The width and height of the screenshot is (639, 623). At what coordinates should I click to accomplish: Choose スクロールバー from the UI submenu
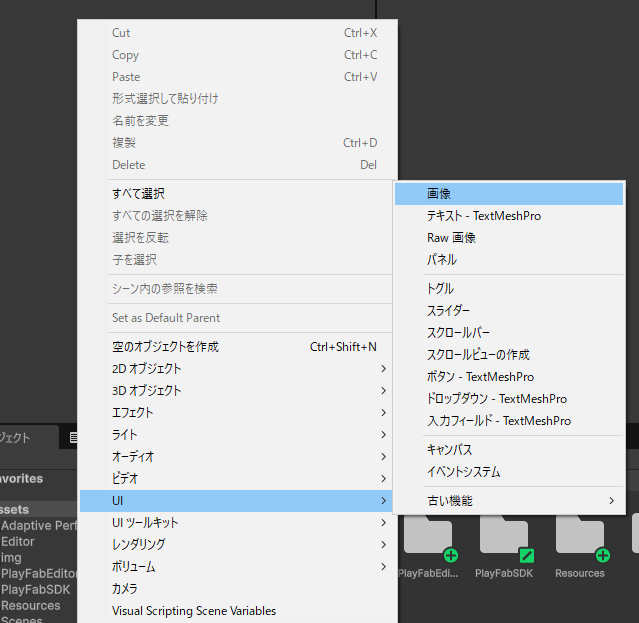[x=509, y=332]
